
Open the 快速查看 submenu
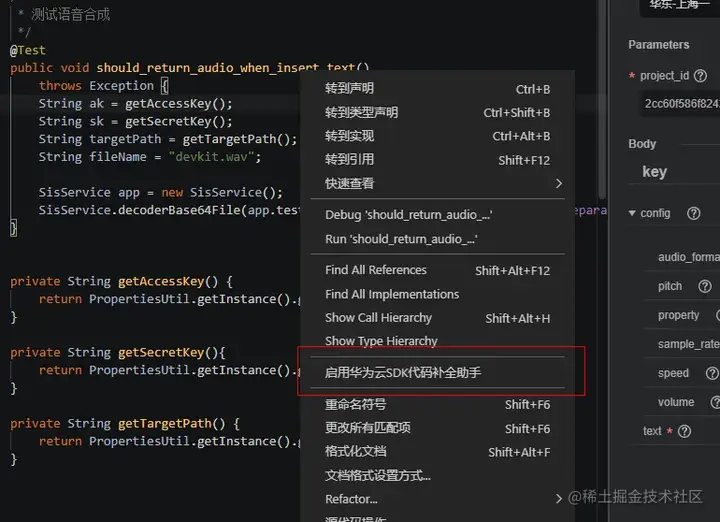[x=437, y=184]
